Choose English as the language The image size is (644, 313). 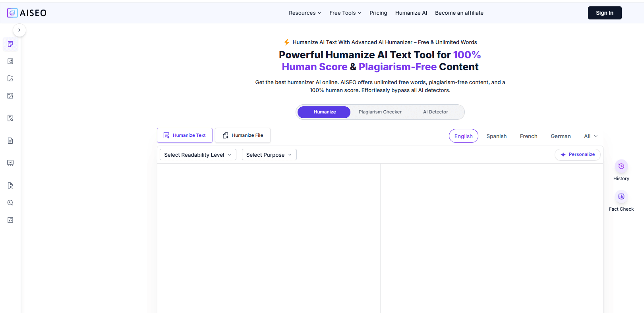(464, 136)
